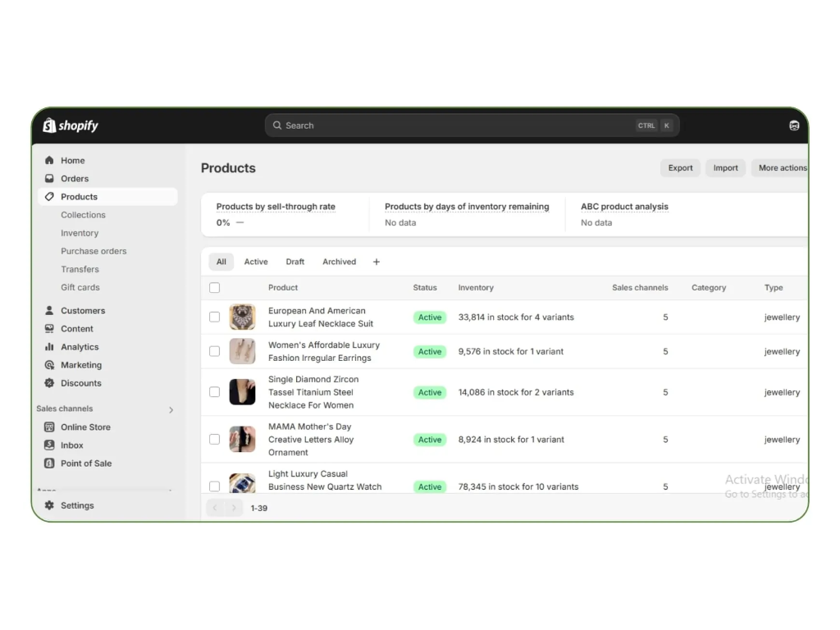Check the Light Luxury Casual Watch row
The width and height of the screenshot is (840, 630).
(214, 486)
